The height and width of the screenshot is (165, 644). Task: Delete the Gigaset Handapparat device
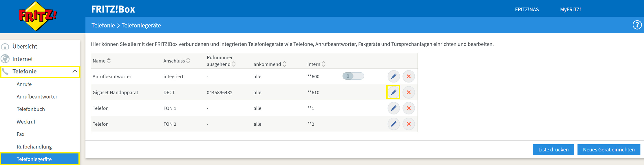(x=409, y=92)
